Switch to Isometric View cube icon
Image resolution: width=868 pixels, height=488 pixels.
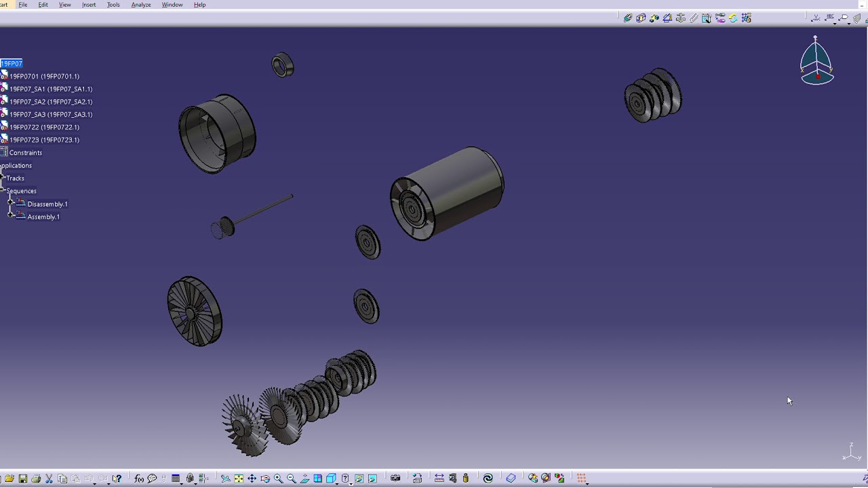pyautogui.click(x=331, y=479)
